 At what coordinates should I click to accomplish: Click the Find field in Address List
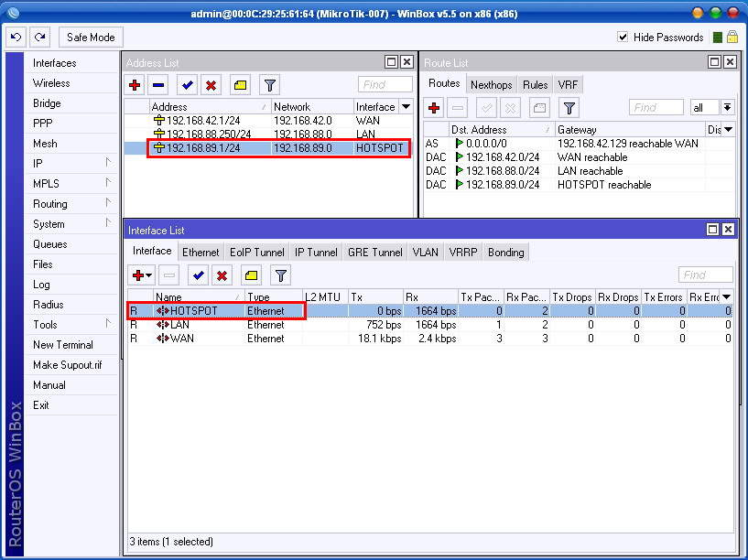(x=385, y=84)
